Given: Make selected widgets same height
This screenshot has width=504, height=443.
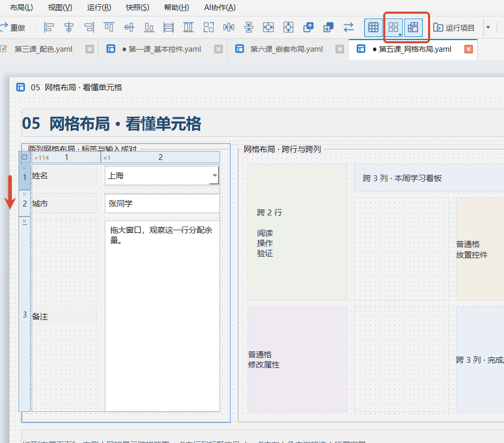Looking at the screenshot, I should tap(188, 27).
